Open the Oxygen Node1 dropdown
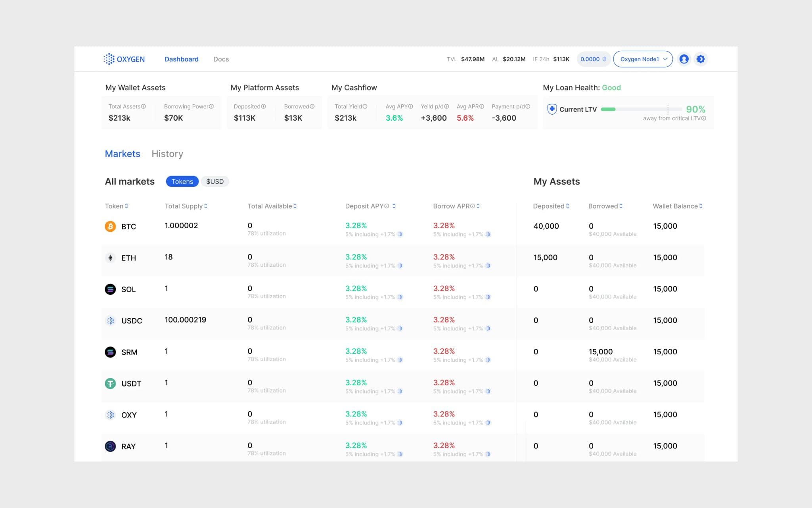This screenshot has height=508, width=812. 642,59
